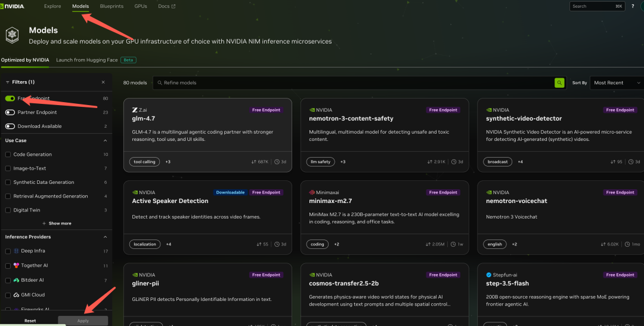The height and width of the screenshot is (326, 644).
Task: Click the green search button in Refine models
Action: click(559, 82)
